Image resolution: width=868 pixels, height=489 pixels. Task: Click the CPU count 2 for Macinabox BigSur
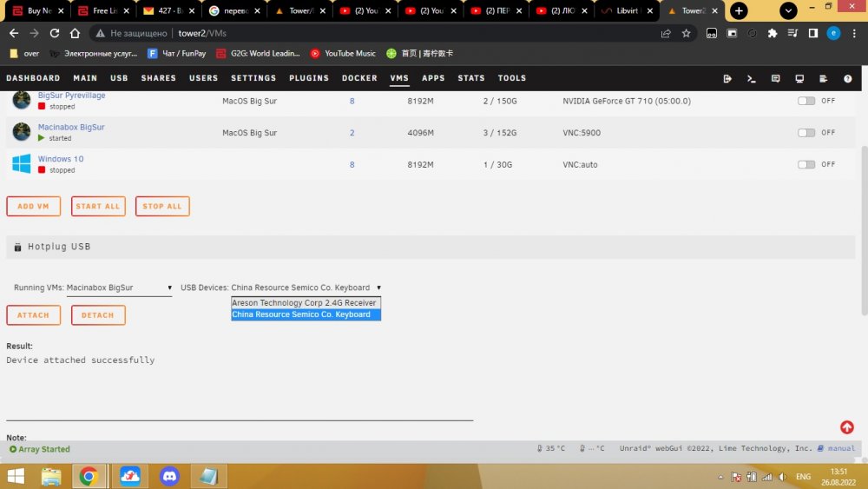tap(352, 133)
